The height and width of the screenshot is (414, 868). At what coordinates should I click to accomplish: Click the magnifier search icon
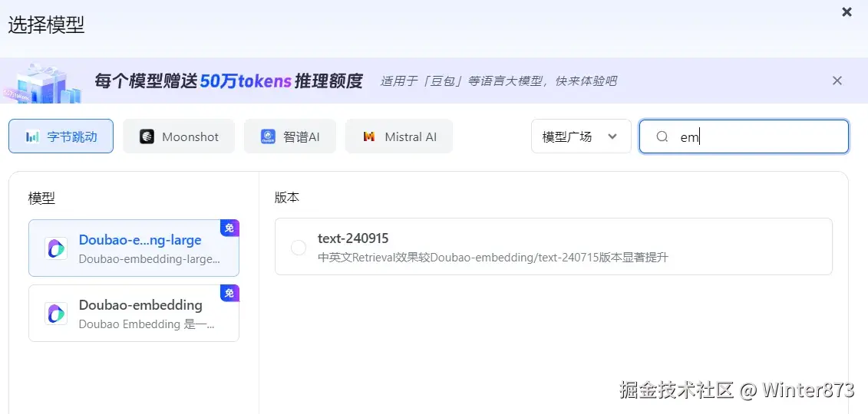tap(662, 136)
